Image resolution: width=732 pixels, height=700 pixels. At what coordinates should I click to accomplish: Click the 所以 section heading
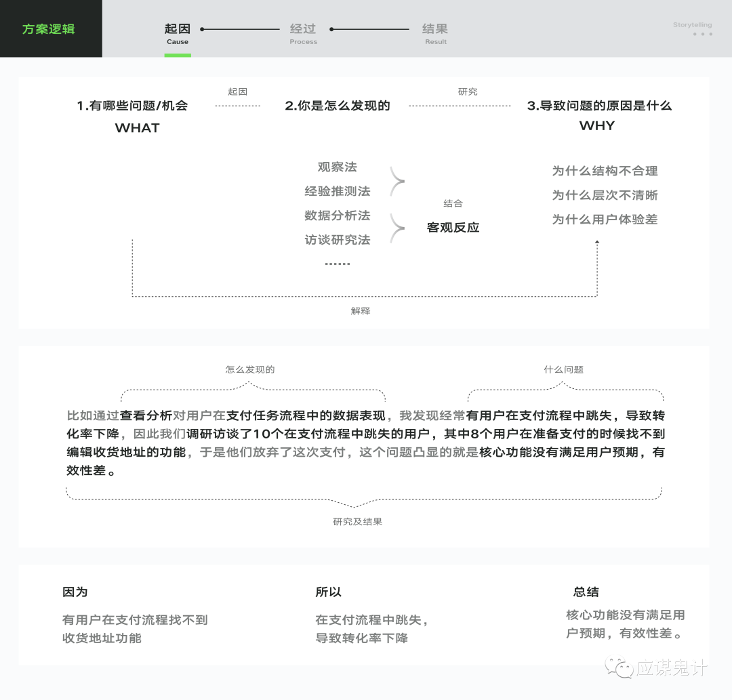328,592
